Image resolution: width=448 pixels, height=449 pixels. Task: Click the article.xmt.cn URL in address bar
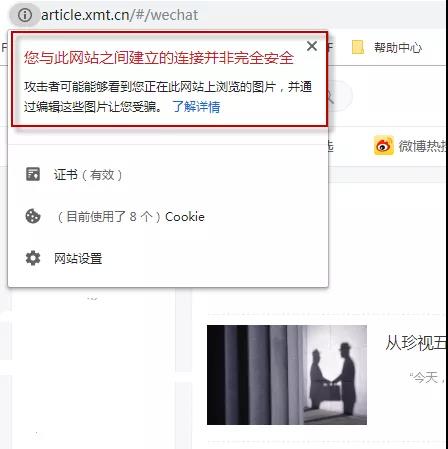click(x=119, y=15)
